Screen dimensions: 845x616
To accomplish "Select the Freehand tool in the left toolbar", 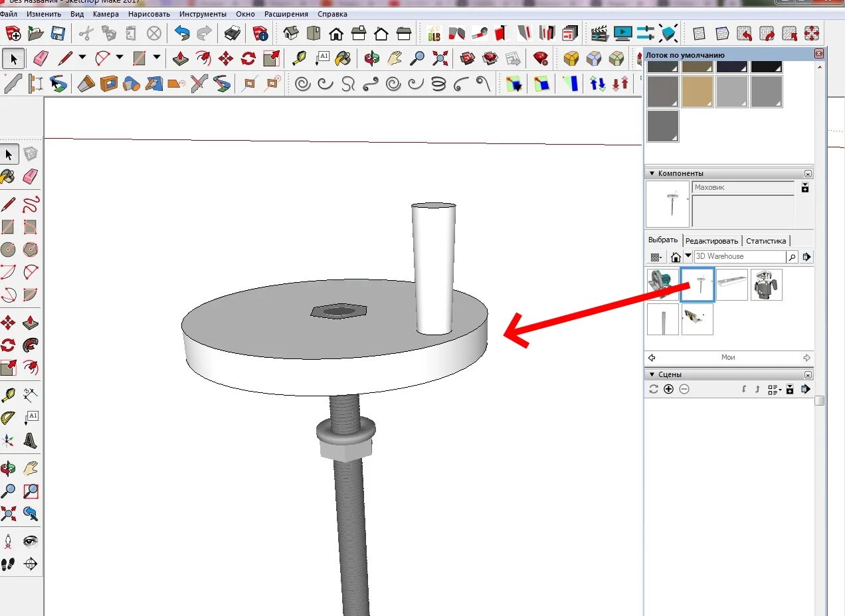I will [31, 204].
